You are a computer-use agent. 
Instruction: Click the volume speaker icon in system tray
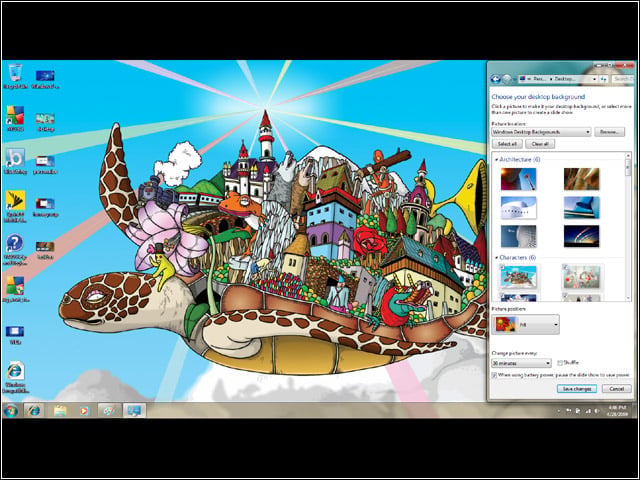[597, 410]
